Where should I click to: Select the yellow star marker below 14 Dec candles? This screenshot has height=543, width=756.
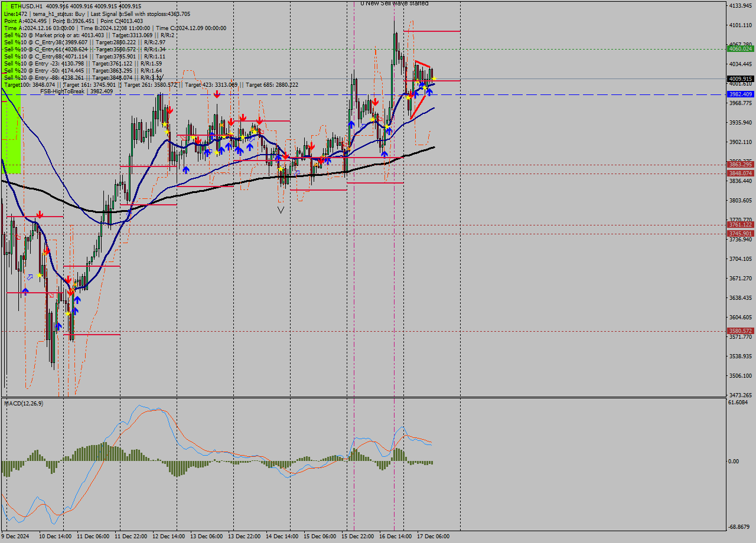pos(280,169)
